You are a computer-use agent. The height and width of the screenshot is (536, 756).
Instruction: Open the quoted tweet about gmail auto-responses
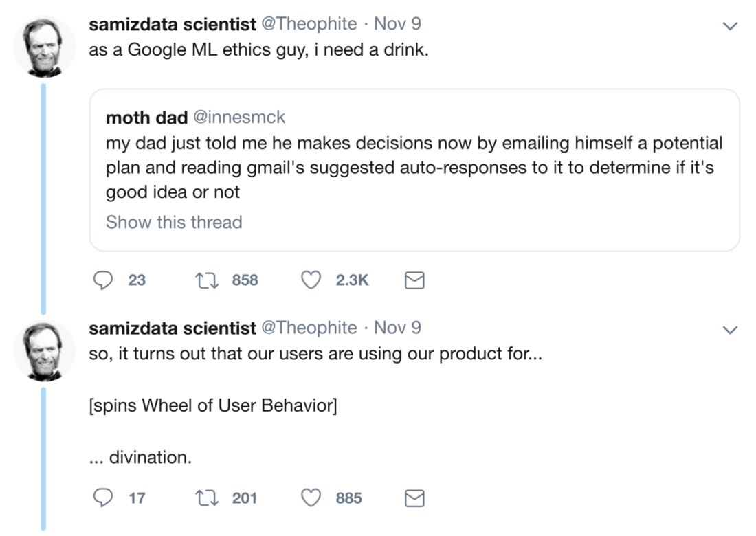[x=414, y=168]
